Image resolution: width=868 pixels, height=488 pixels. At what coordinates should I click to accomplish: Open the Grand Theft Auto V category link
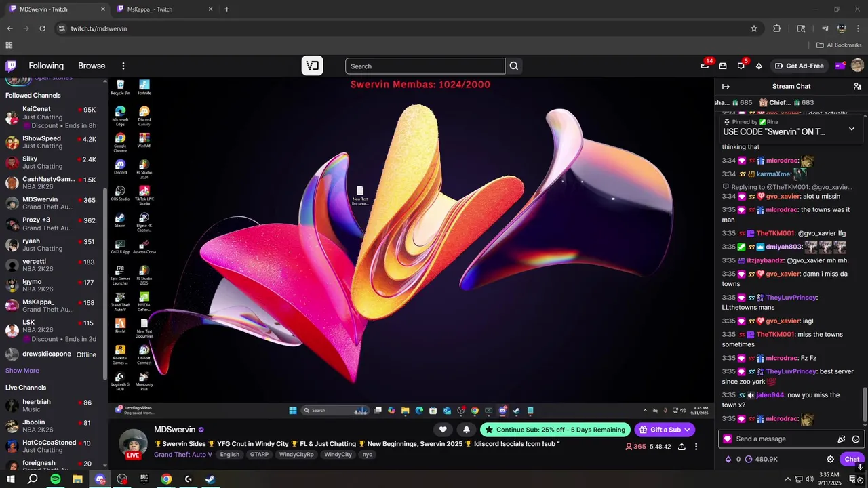coord(183,455)
